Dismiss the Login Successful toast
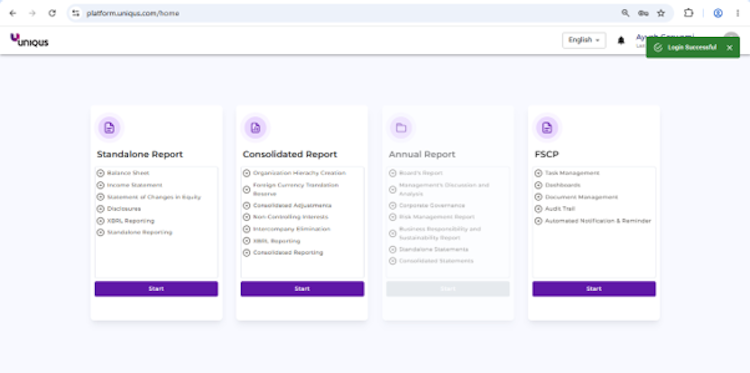Image resolution: width=750 pixels, height=373 pixels. [729, 47]
